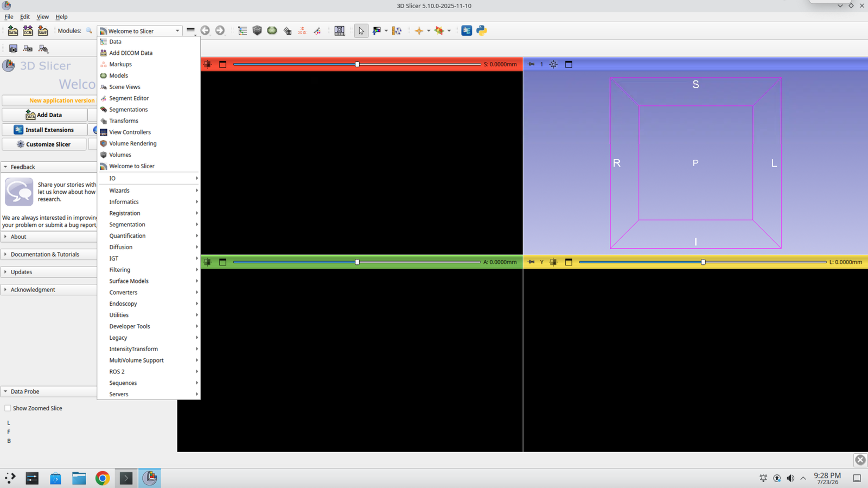868x488 pixels.
Task: Open the View menu
Action: pos(42,17)
